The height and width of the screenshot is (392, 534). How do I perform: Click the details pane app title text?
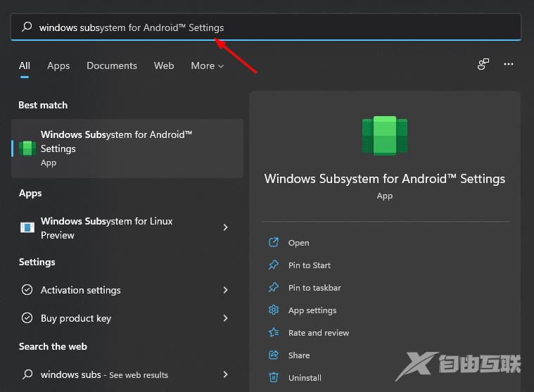point(384,179)
